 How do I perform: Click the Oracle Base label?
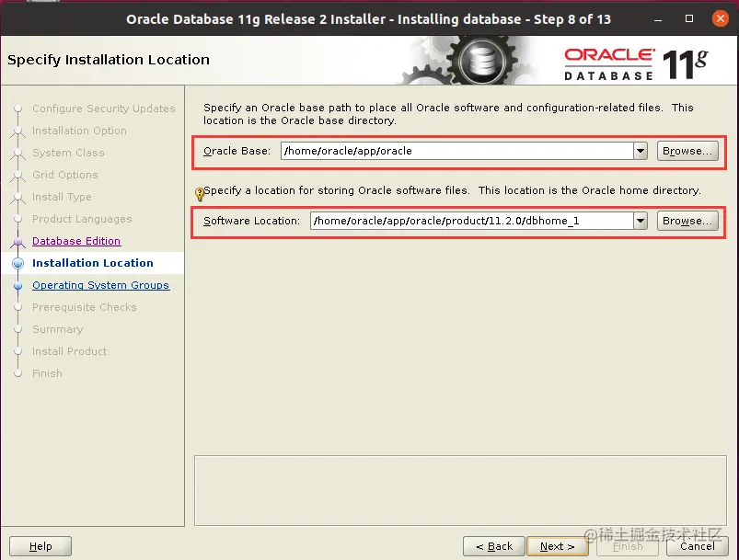pos(237,151)
